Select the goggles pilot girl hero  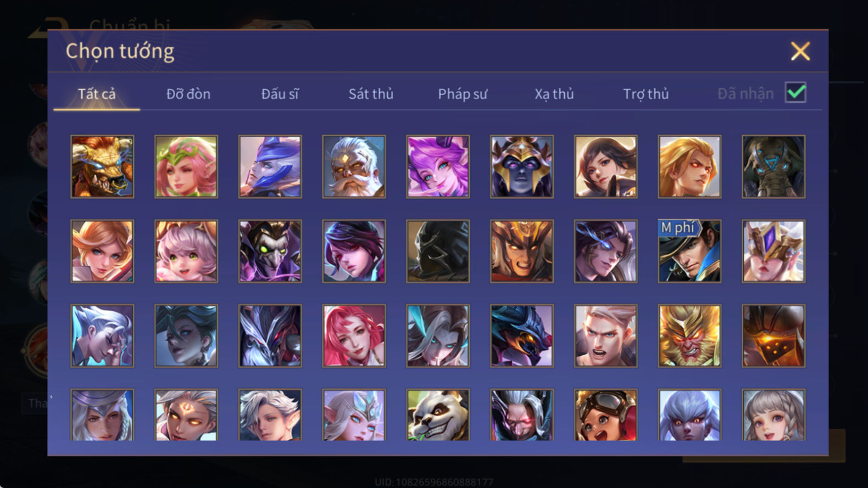tap(605, 415)
